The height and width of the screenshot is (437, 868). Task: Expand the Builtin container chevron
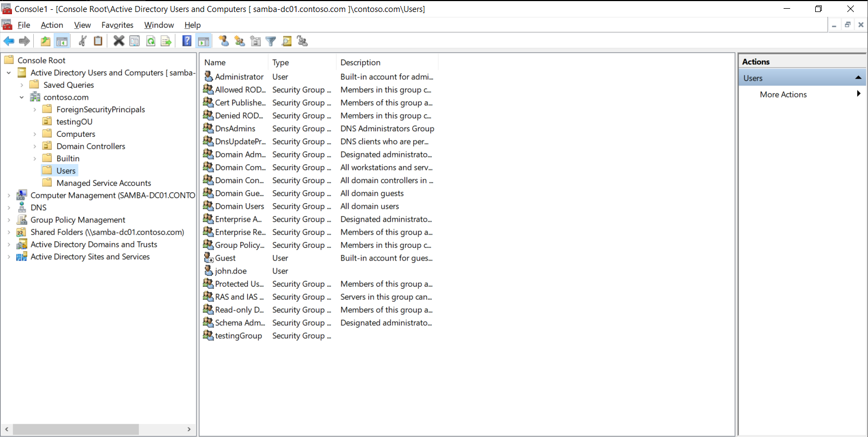tap(35, 159)
